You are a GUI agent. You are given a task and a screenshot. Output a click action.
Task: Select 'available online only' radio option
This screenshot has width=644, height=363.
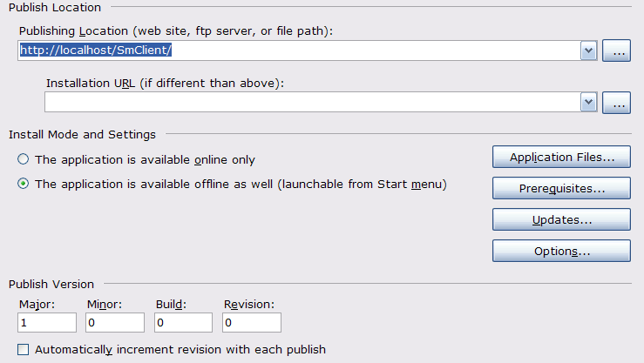tap(24, 159)
